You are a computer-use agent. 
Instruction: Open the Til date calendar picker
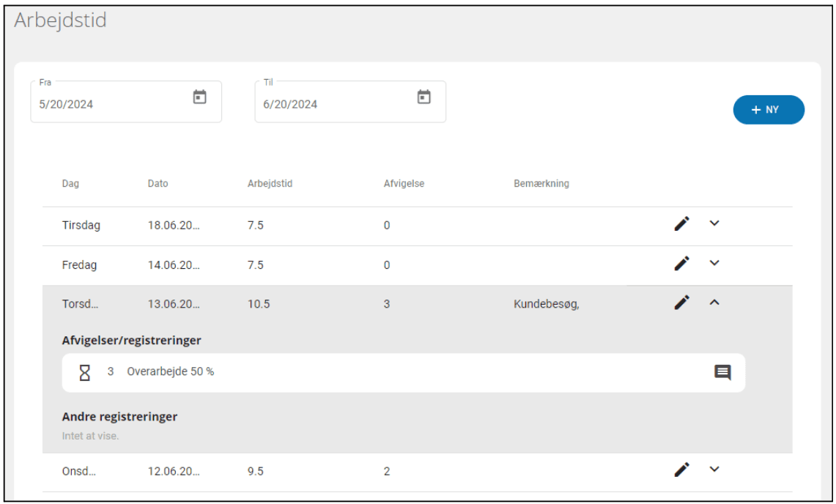pyautogui.click(x=423, y=97)
